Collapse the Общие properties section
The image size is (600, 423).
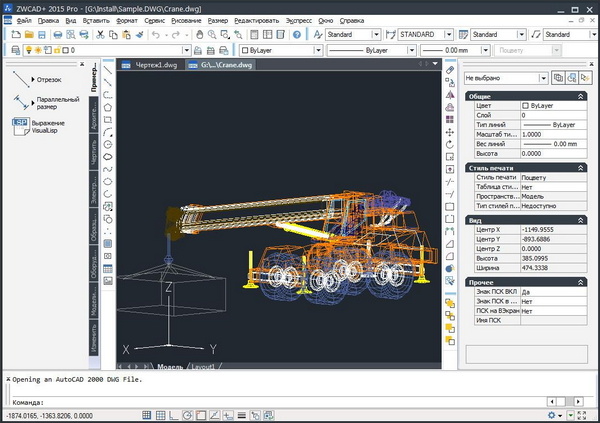coord(581,96)
